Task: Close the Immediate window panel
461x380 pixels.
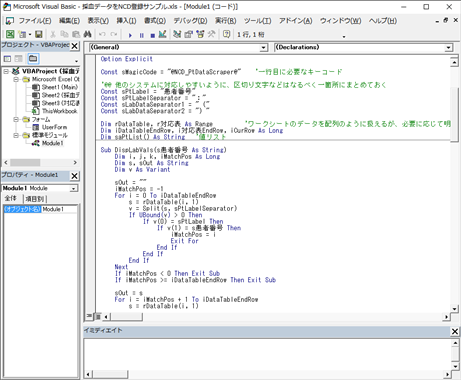Action: pos(455,331)
